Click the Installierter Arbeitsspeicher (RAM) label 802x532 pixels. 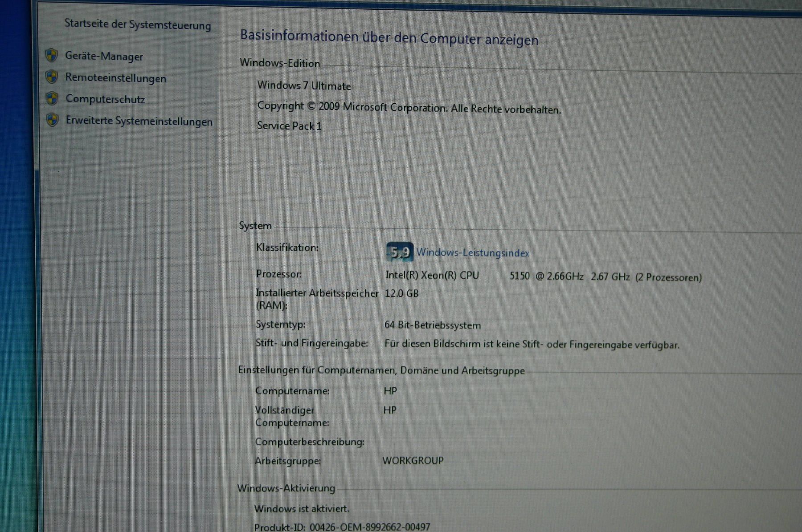point(317,299)
